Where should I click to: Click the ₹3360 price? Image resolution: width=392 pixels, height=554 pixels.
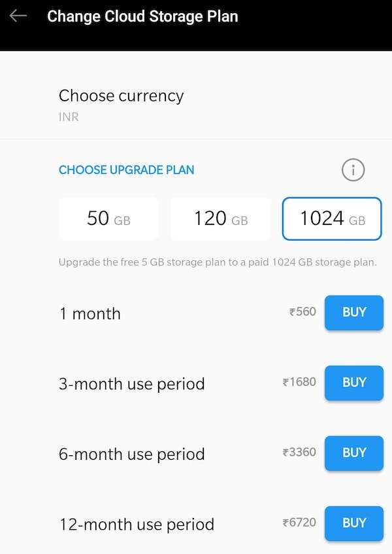click(x=299, y=452)
